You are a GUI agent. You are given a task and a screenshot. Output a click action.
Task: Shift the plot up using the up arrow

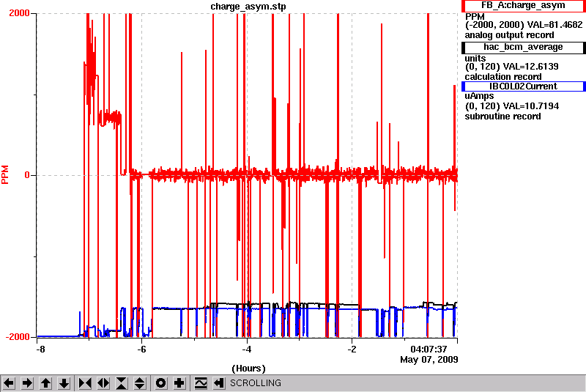click(45, 383)
